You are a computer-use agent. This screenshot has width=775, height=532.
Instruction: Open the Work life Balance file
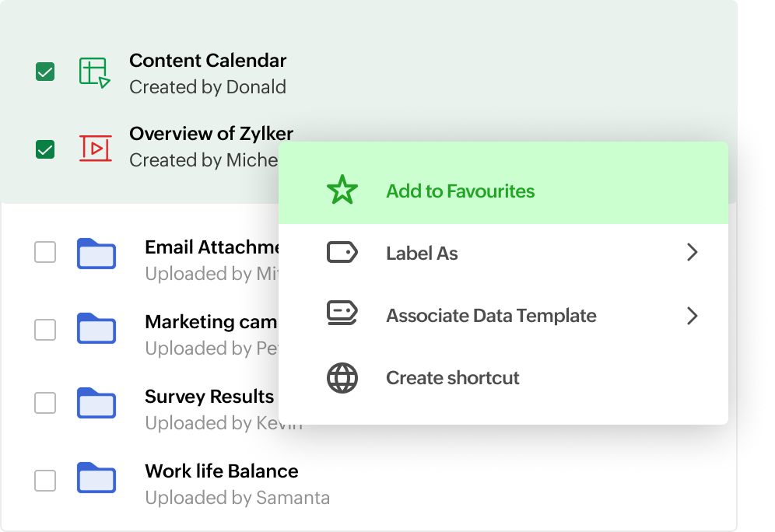pyautogui.click(x=221, y=471)
